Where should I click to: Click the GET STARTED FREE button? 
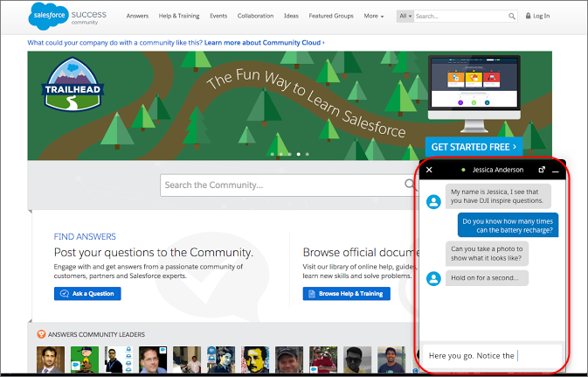point(474,147)
